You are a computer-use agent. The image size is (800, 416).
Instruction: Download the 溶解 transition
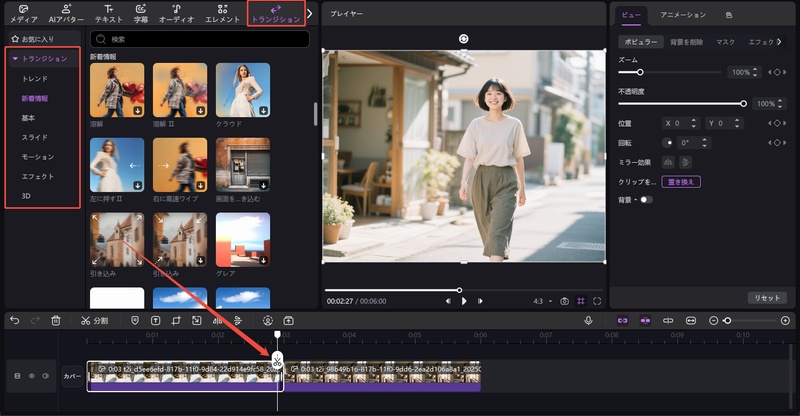click(138, 111)
